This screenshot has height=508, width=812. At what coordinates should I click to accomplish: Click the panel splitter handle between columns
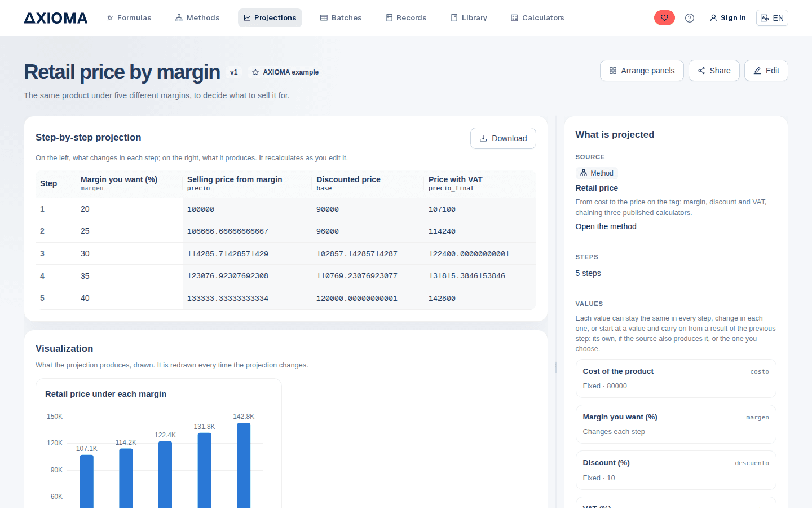coord(556,367)
